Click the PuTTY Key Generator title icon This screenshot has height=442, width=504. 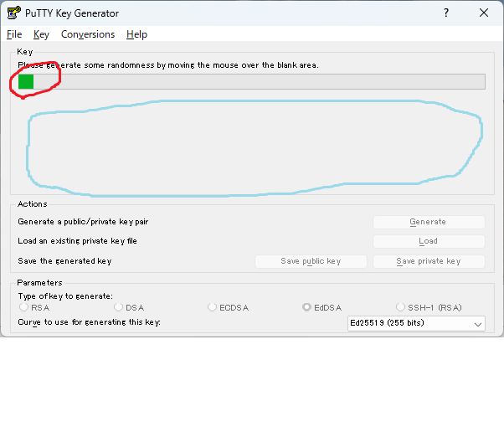pyautogui.click(x=14, y=13)
